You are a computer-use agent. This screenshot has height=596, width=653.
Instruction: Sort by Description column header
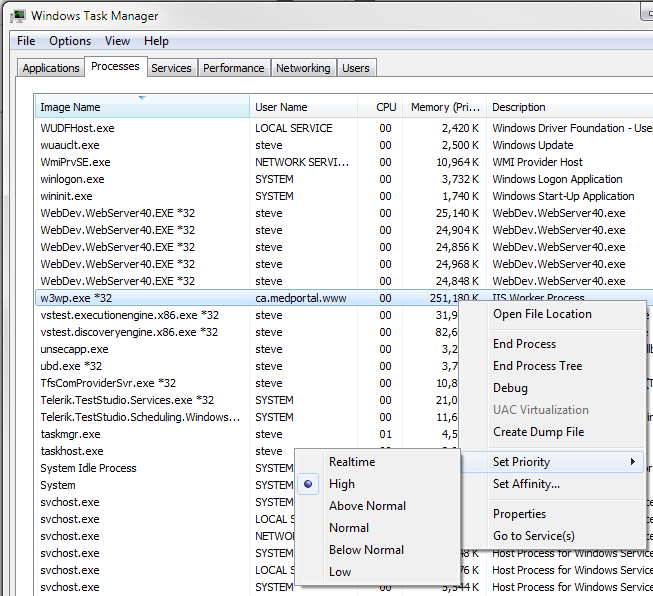570,107
